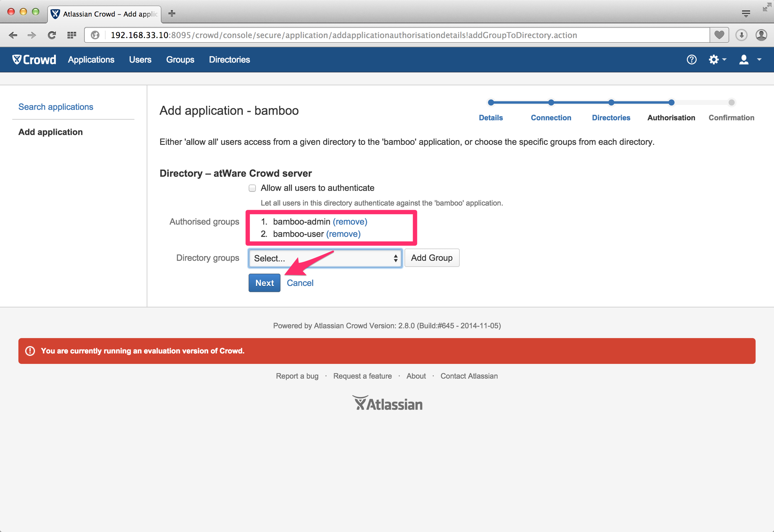Open the speed dial grid icon
The height and width of the screenshot is (532, 774).
72,35
